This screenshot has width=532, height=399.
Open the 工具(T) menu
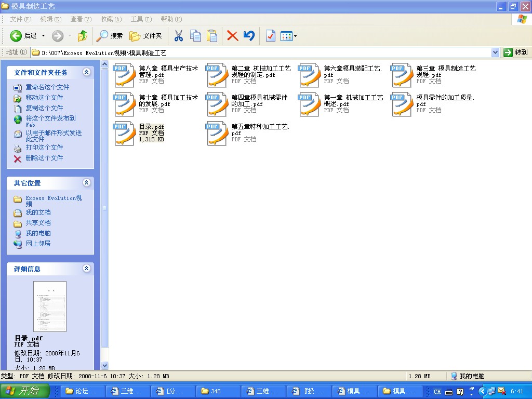click(141, 19)
